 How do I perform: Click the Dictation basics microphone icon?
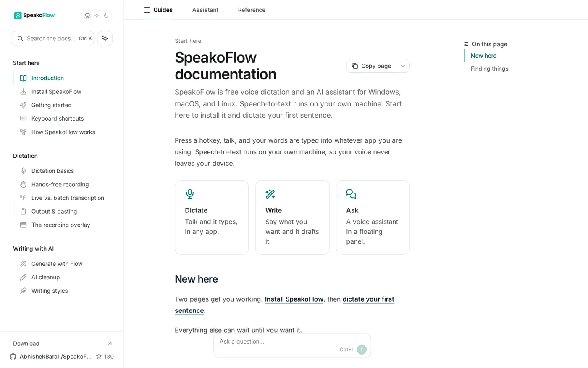24,171
